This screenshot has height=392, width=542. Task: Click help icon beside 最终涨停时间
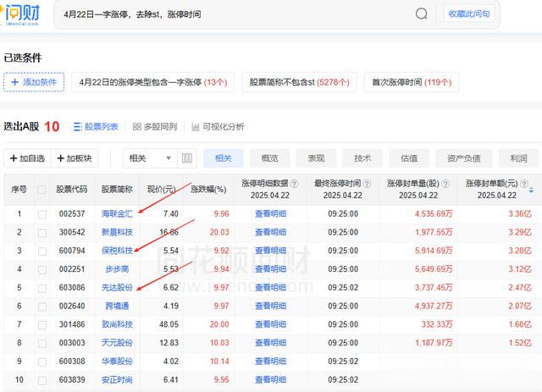click(x=367, y=184)
